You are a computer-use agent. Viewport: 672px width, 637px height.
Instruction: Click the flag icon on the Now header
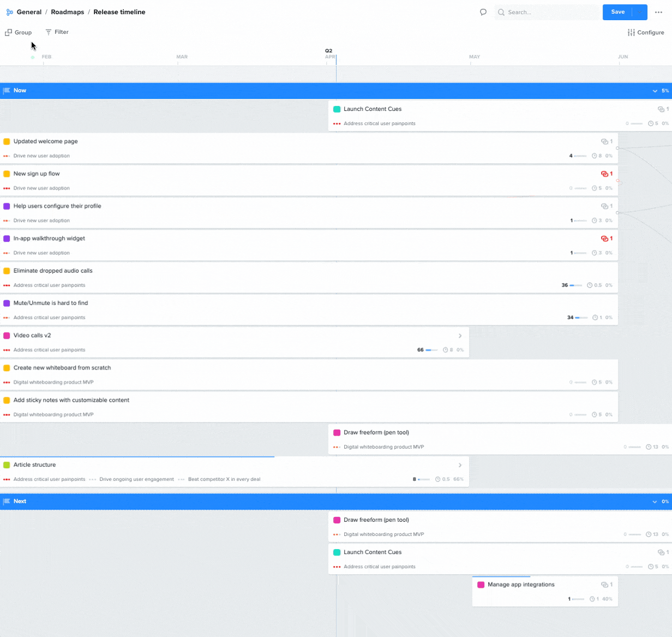point(7,91)
